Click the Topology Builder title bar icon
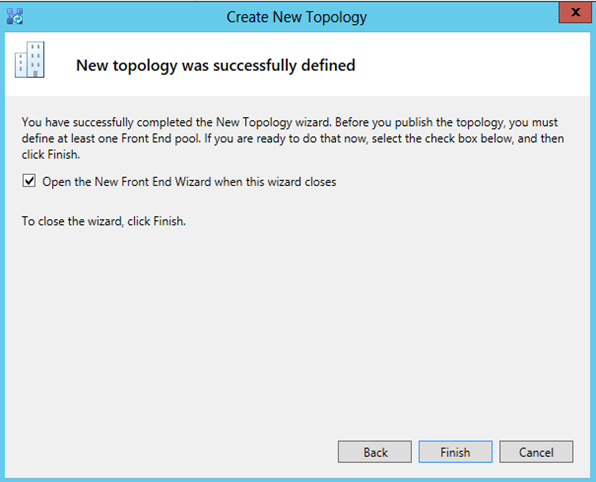The width and height of the screenshot is (596, 482). (x=15, y=16)
